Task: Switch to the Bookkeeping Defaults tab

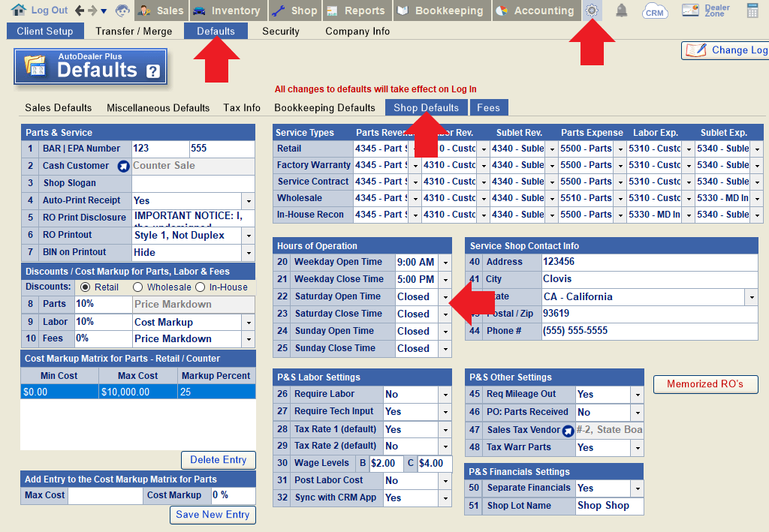Action: pos(324,108)
